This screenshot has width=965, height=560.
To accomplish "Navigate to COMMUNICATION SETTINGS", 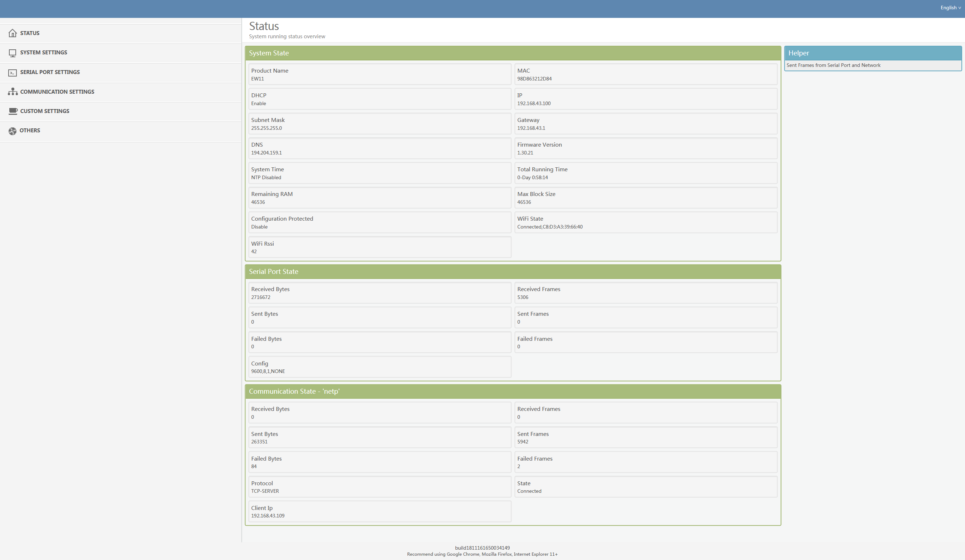I will pos(121,92).
